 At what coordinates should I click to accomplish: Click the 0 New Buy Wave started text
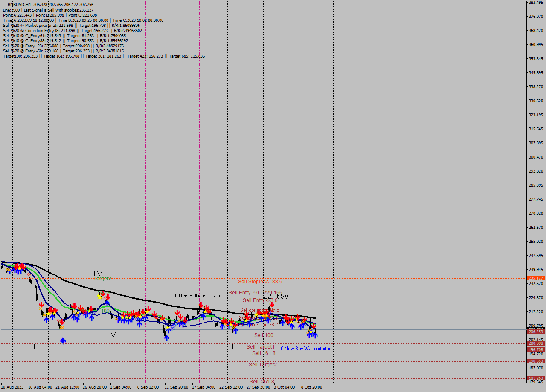(306, 349)
